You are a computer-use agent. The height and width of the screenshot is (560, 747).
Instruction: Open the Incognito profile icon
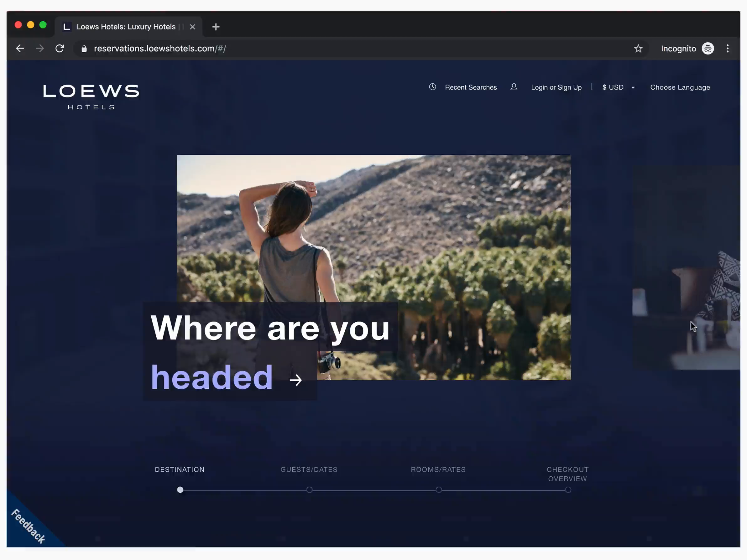click(x=708, y=49)
